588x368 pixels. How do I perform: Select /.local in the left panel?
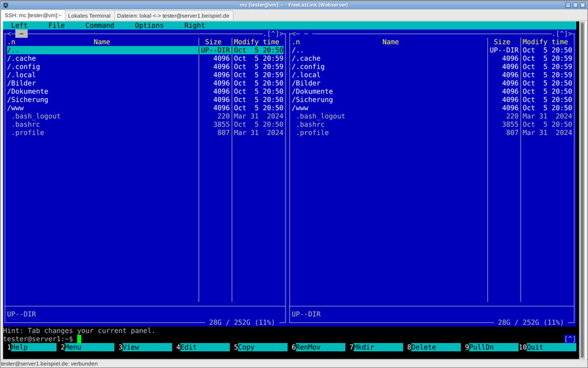[145, 75]
